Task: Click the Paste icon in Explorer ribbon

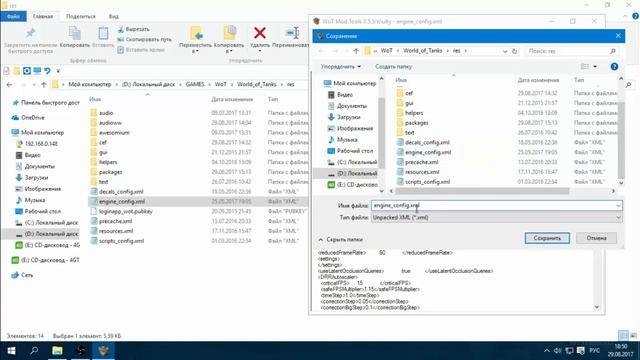Action: coord(103,33)
